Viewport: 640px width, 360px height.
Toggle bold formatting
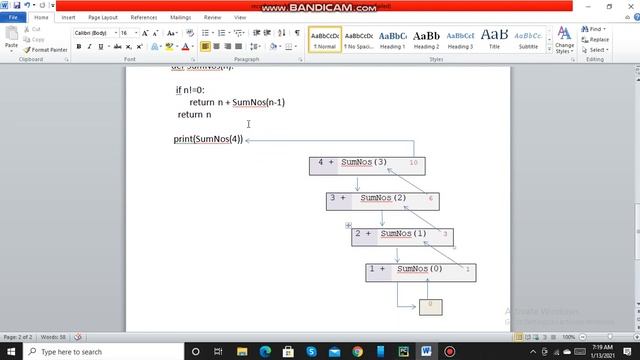[79, 47]
